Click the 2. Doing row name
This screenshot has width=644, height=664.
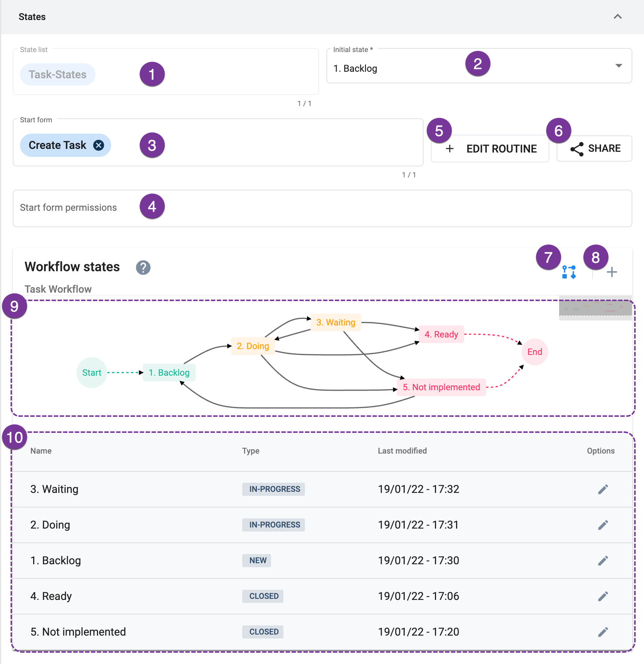pos(50,525)
